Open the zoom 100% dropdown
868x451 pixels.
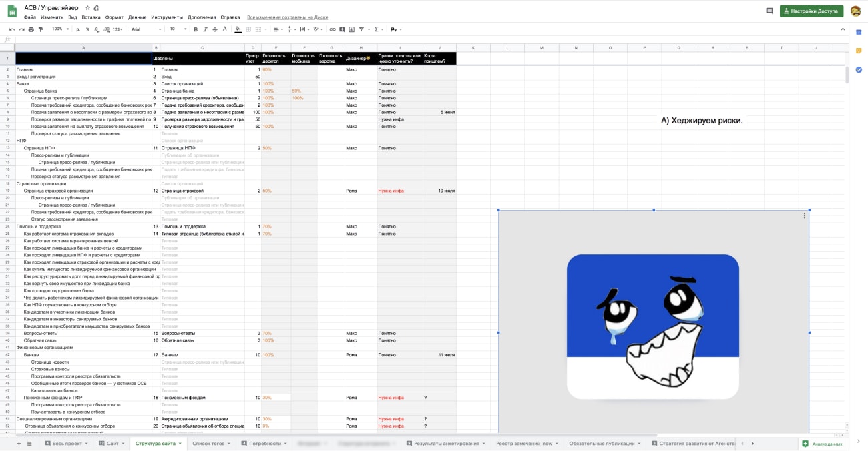59,29
